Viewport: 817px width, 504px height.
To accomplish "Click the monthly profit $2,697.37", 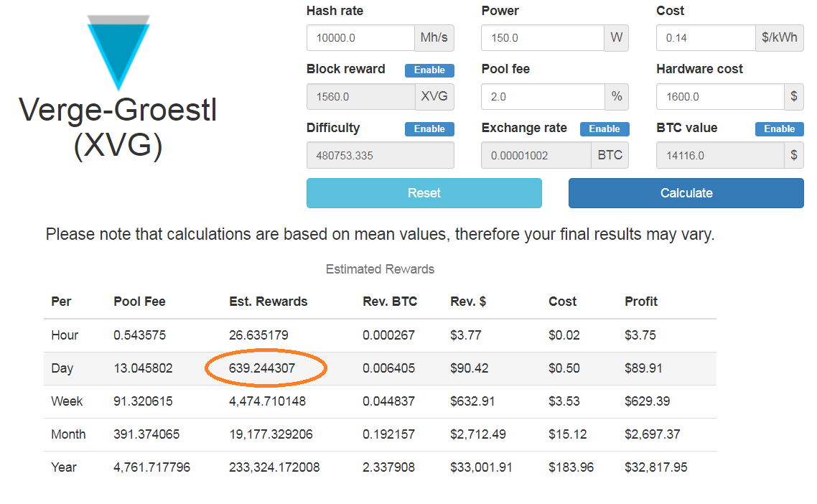I will (653, 434).
